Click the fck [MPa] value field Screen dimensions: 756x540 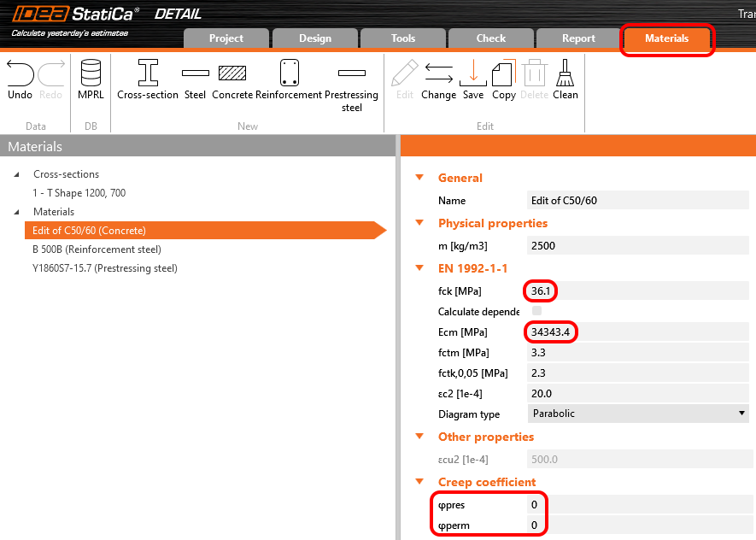pos(637,291)
